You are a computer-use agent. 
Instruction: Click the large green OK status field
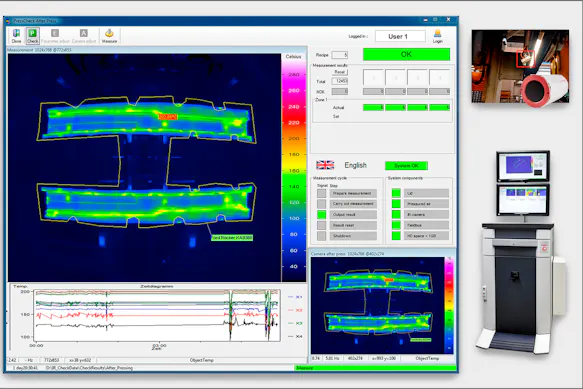(406, 54)
